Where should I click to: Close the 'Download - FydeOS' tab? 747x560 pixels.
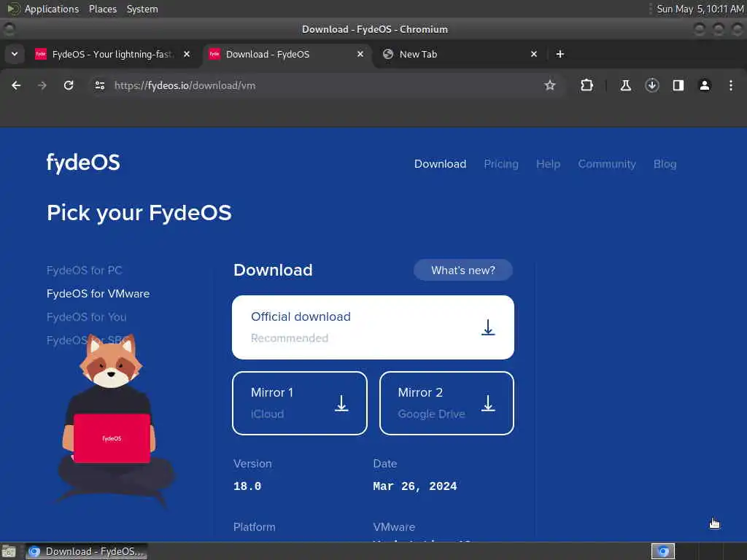[360, 54]
